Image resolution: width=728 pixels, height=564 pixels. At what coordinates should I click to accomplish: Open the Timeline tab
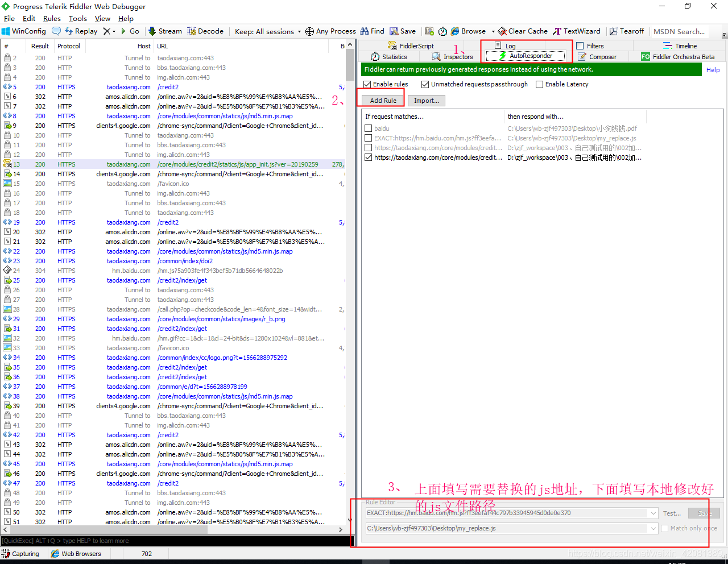click(x=680, y=46)
